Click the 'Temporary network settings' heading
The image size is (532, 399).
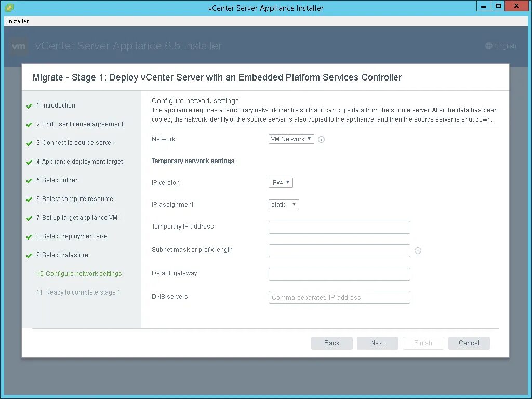(193, 161)
